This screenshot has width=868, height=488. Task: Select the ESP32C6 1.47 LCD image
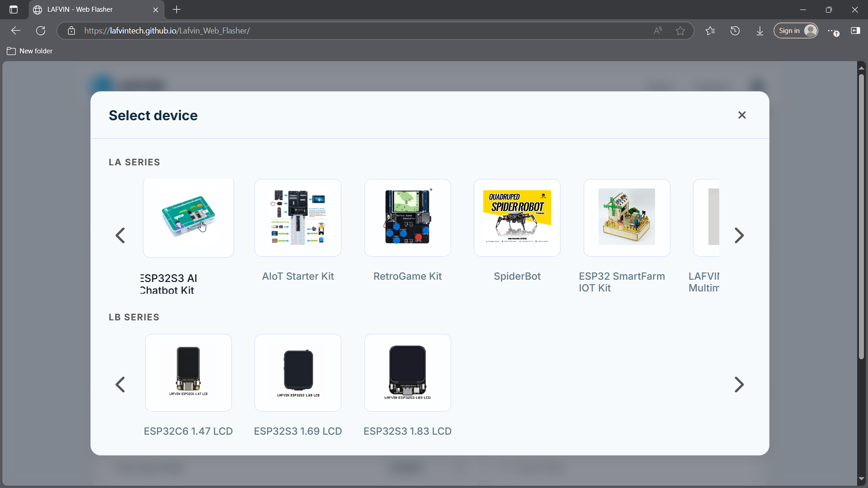[x=189, y=373]
